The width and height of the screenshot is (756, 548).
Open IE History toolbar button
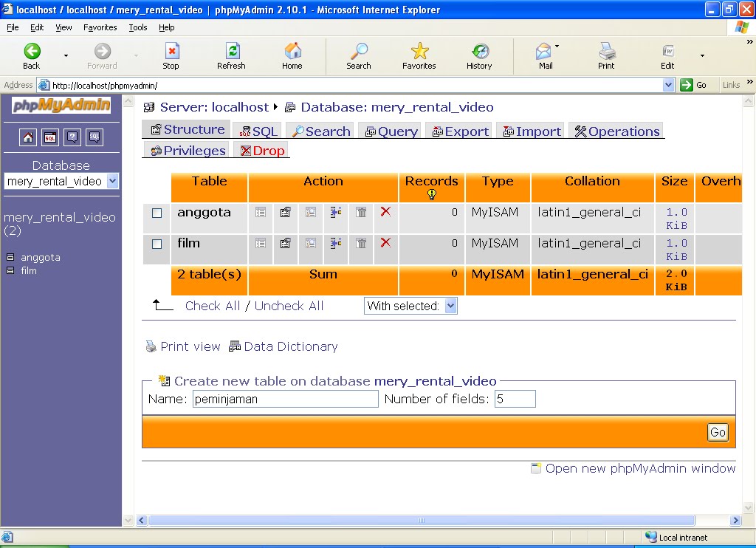pyautogui.click(x=479, y=56)
